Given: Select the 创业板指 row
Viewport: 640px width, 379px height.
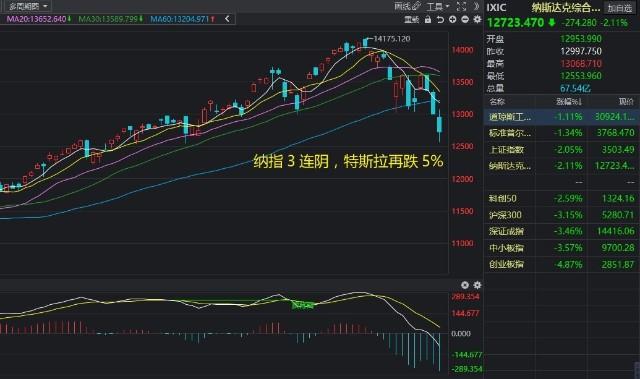Looking at the screenshot, I should pos(562,264).
